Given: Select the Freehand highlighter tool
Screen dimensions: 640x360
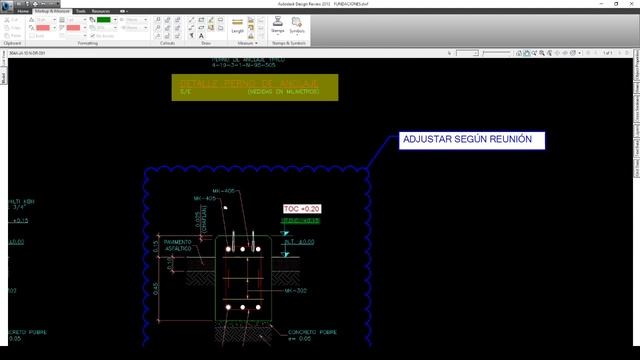Looking at the screenshot, I should tap(211, 20).
